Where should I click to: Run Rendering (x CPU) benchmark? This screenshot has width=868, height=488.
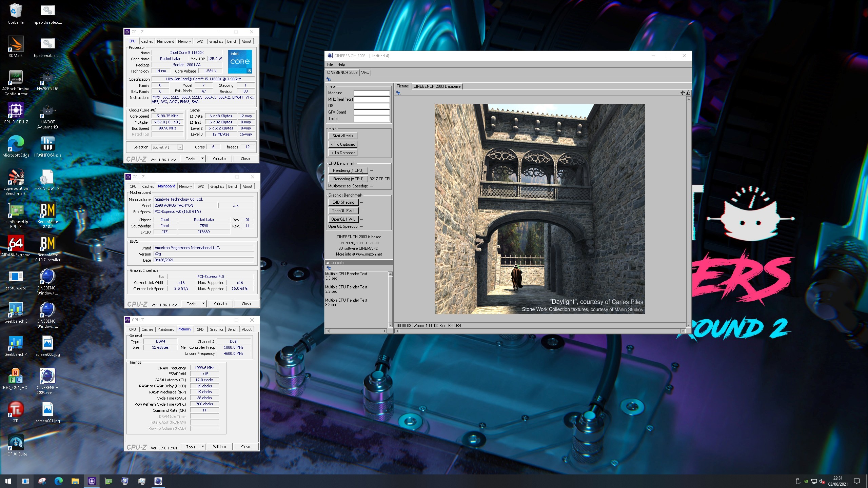click(x=348, y=179)
